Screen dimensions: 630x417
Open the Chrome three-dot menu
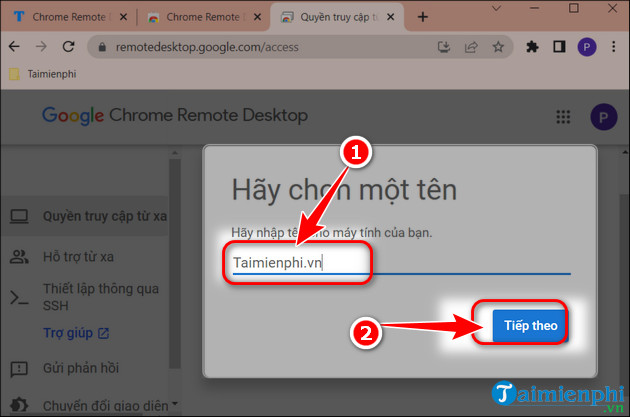pyautogui.click(x=614, y=47)
